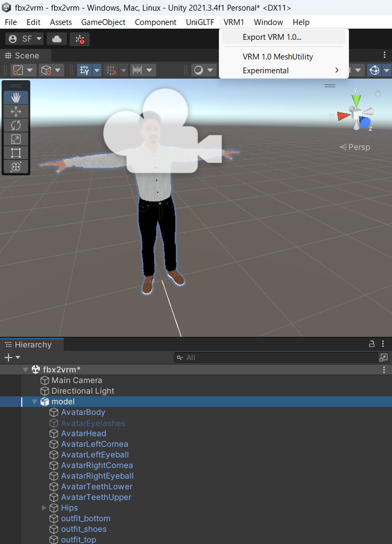The height and width of the screenshot is (544, 392).
Task: Toggle the snap increment magnet icon
Action: (112, 70)
